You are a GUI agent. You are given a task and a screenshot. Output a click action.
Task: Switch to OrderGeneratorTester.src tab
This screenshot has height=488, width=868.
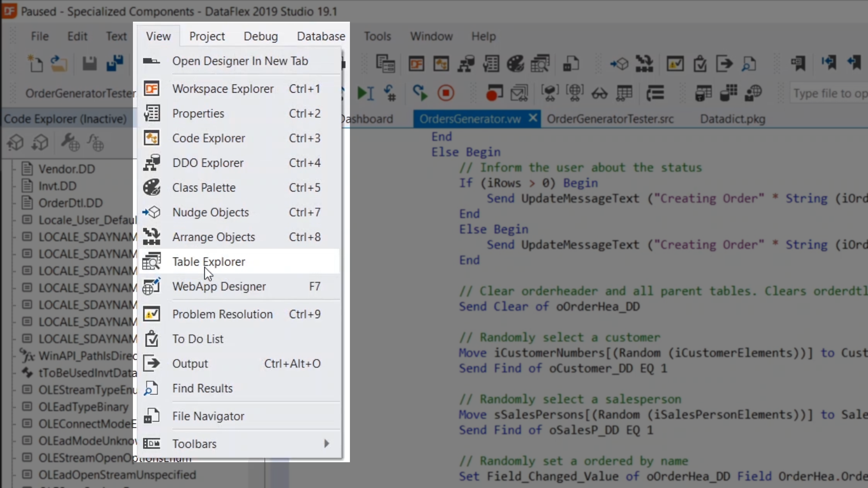[x=610, y=119]
